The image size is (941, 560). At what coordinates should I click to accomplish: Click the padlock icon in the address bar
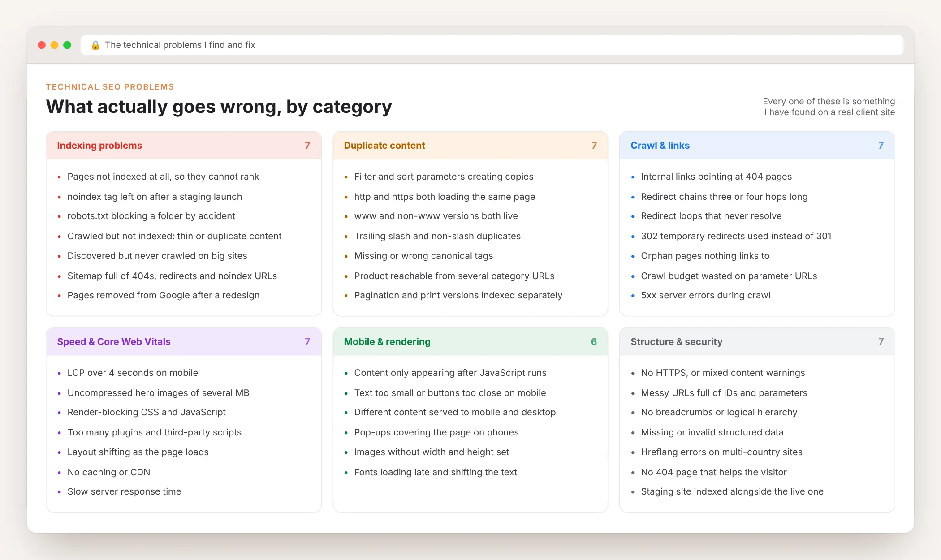coord(95,45)
